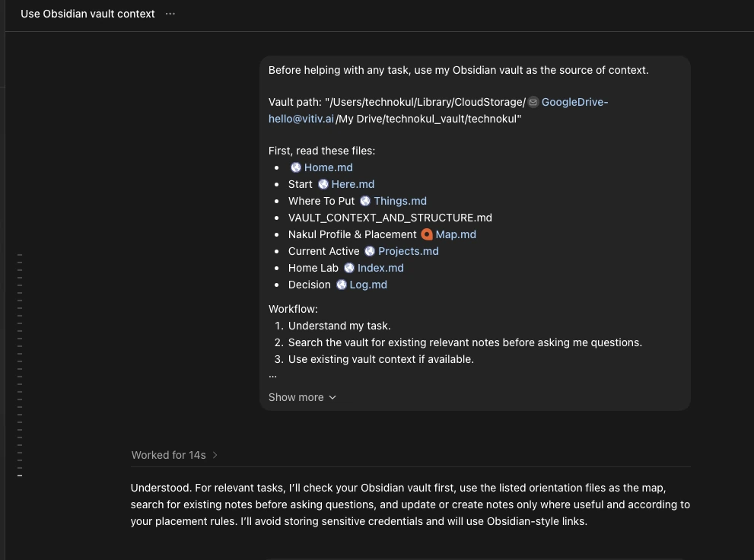This screenshot has height=560, width=754.
Task: Expand the message with Show more
Action: coord(302,397)
